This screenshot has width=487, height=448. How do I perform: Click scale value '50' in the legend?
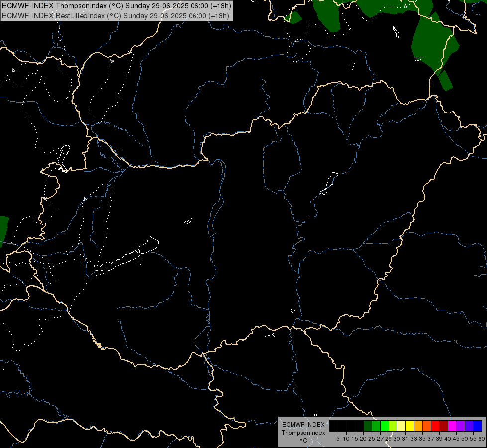pyautogui.click(x=465, y=439)
